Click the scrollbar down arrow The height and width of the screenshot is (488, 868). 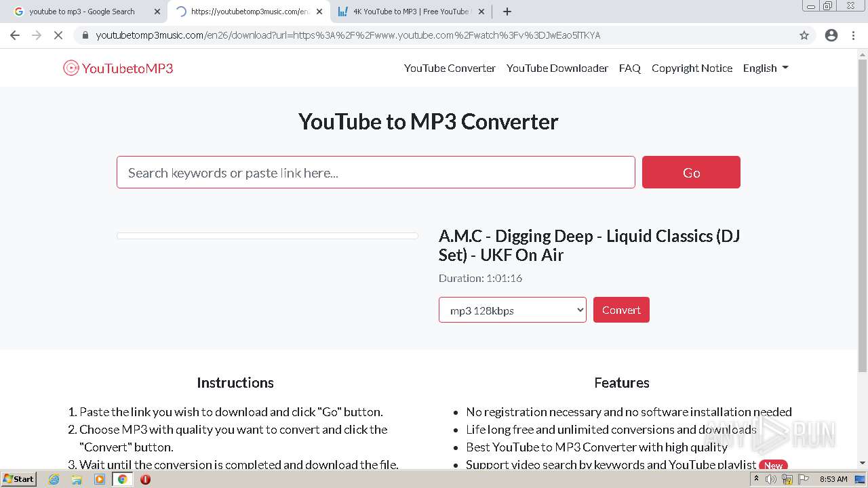[863, 464]
